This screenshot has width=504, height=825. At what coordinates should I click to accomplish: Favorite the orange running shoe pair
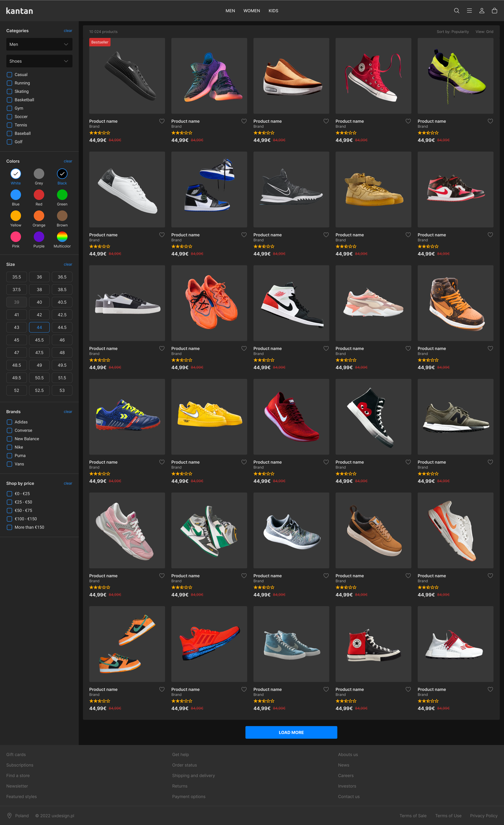[244, 349]
